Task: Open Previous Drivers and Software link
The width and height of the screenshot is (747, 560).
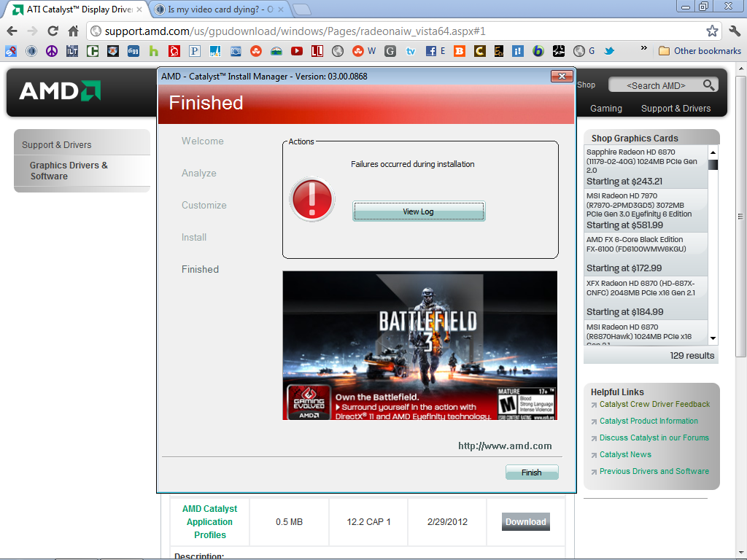Action: pos(654,471)
